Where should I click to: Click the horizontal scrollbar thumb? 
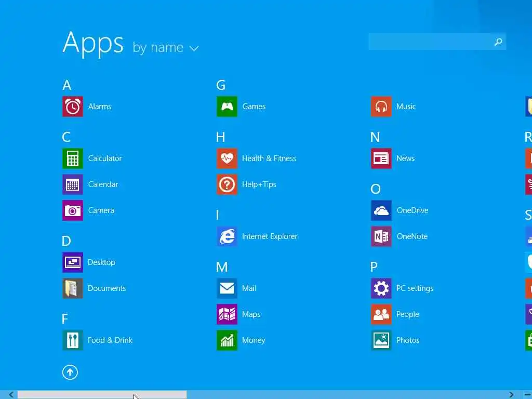point(102,395)
